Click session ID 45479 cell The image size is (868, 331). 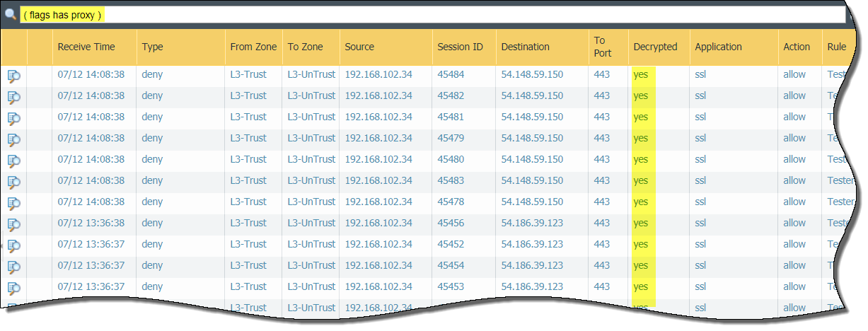pyautogui.click(x=451, y=138)
